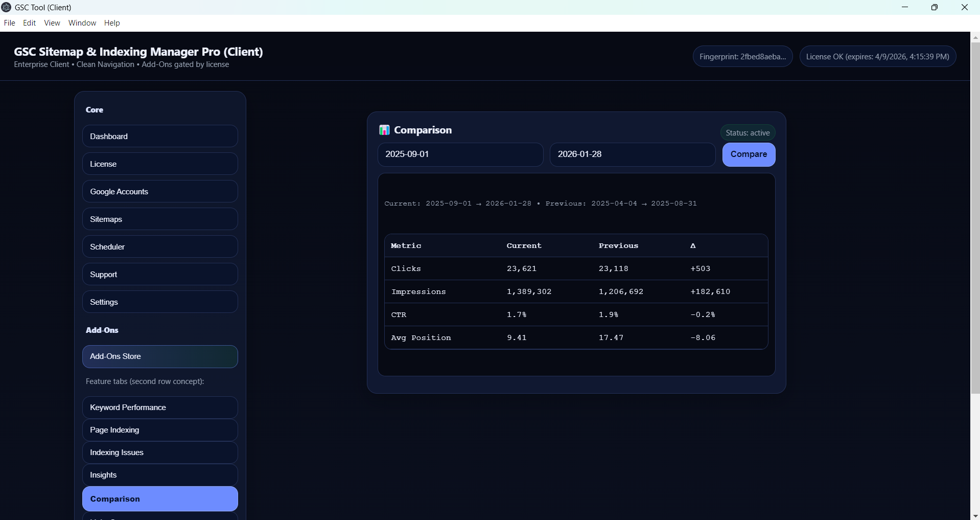The width and height of the screenshot is (980, 520).
Task: Open the View menu
Action: click(52, 23)
